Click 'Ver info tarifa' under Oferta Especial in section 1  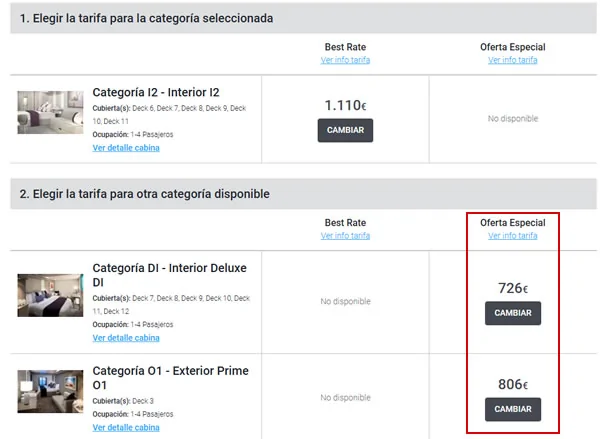(512, 60)
